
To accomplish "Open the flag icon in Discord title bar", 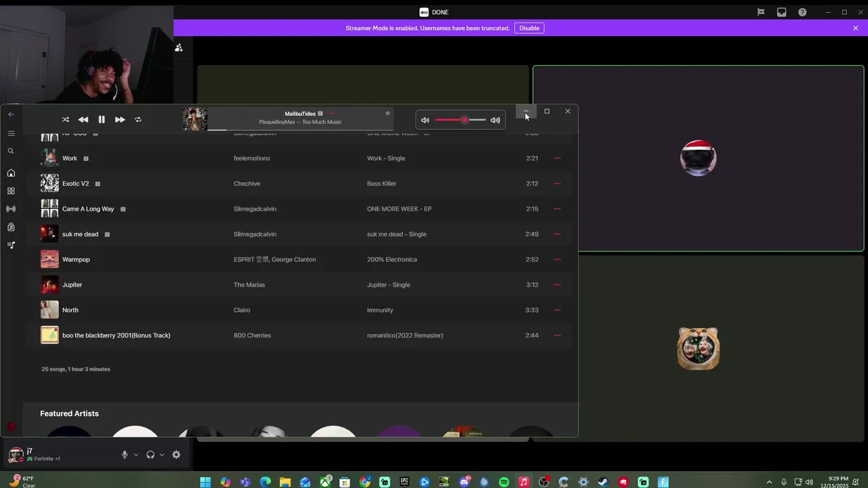I will coord(761,12).
